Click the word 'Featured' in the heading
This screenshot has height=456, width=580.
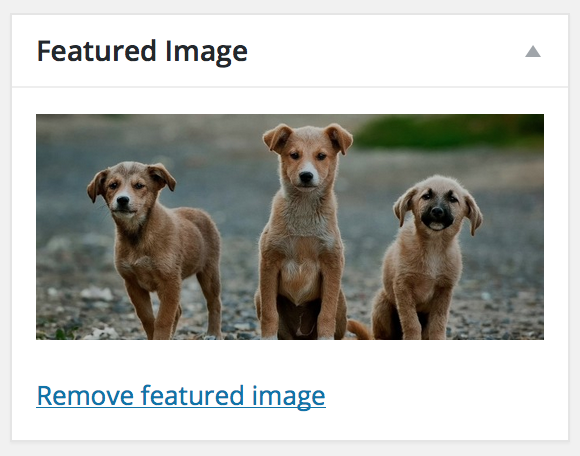tap(96, 51)
